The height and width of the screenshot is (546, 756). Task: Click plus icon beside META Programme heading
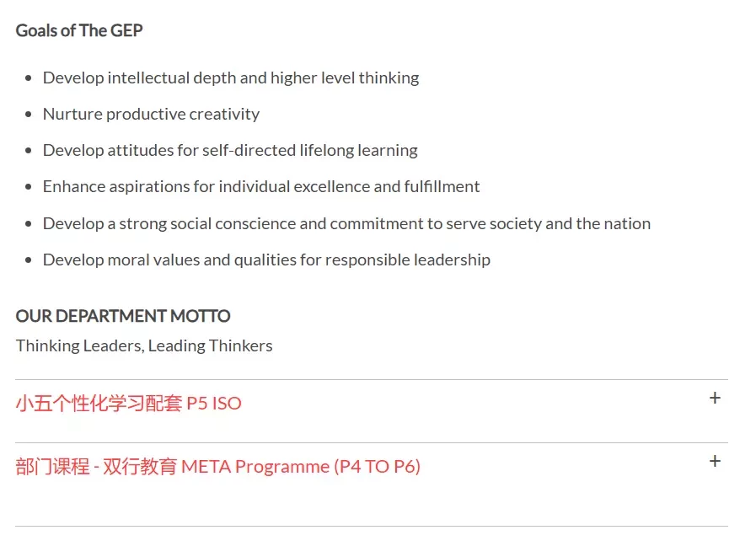(715, 461)
